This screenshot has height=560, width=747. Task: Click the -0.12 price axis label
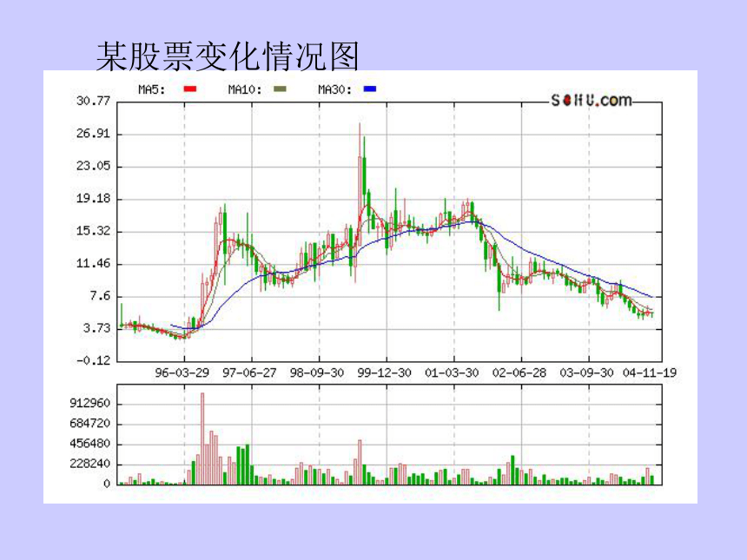click(x=94, y=360)
